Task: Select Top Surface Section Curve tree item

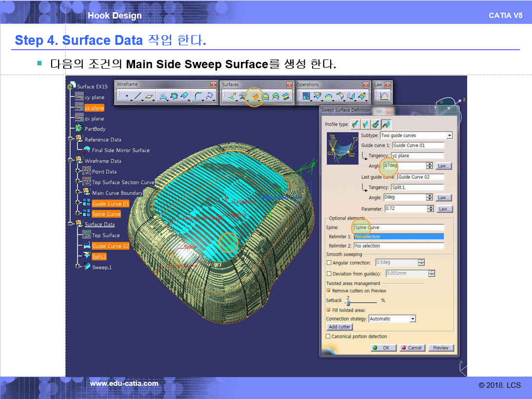Action: 123,182
